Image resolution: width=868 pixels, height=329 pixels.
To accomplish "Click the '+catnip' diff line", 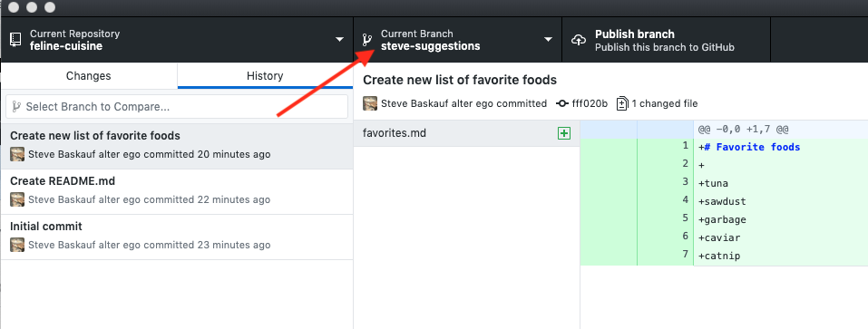I will (x=719, y=256).
